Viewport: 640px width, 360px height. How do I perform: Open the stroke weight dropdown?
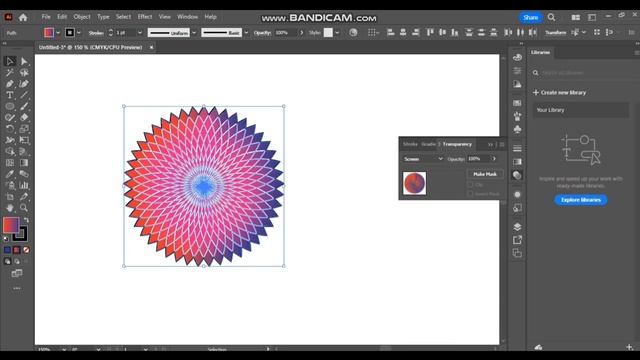(140, 33)
